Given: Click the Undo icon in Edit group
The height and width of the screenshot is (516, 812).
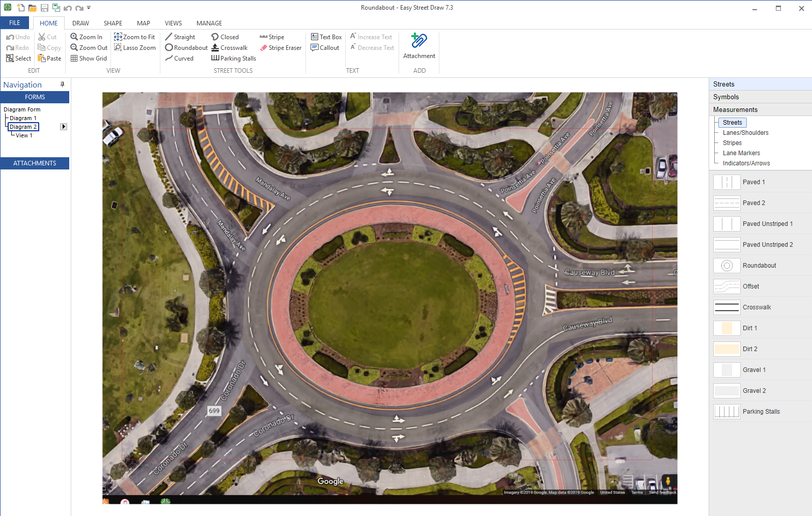Looking at the screenshot, I should coord(10,37).
